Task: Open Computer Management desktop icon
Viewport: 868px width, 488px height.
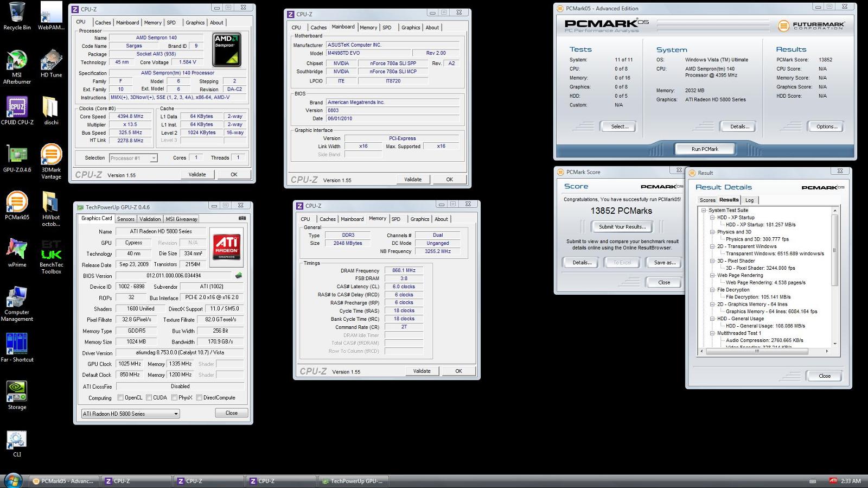Action: [x=17, y=303]
